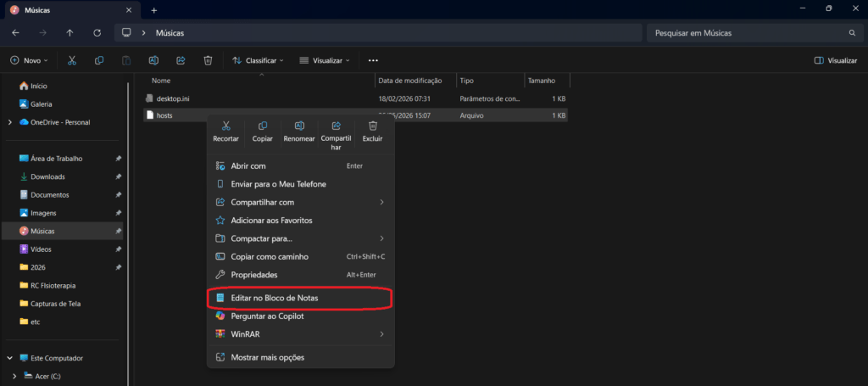Click the Copiar icon in context menu
This screenshot has height=386, width=868.
point(263,126)
